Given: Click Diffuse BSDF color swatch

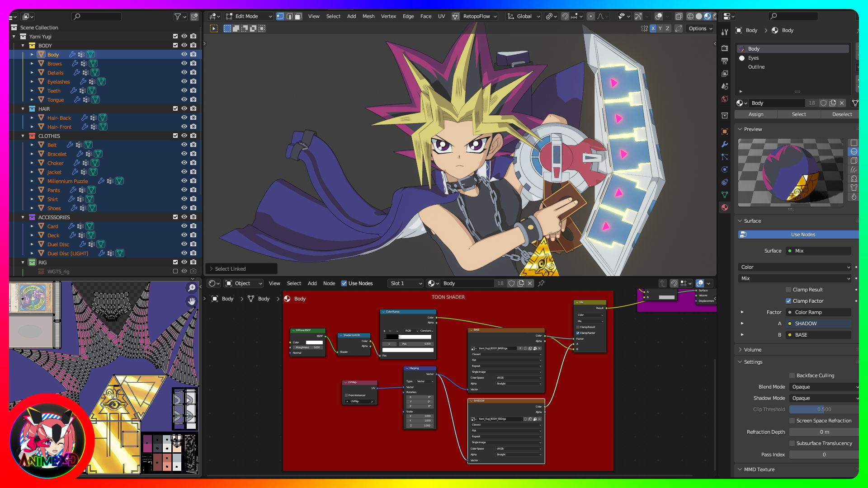Looking at the screenshot, I should tap(314, 343).
